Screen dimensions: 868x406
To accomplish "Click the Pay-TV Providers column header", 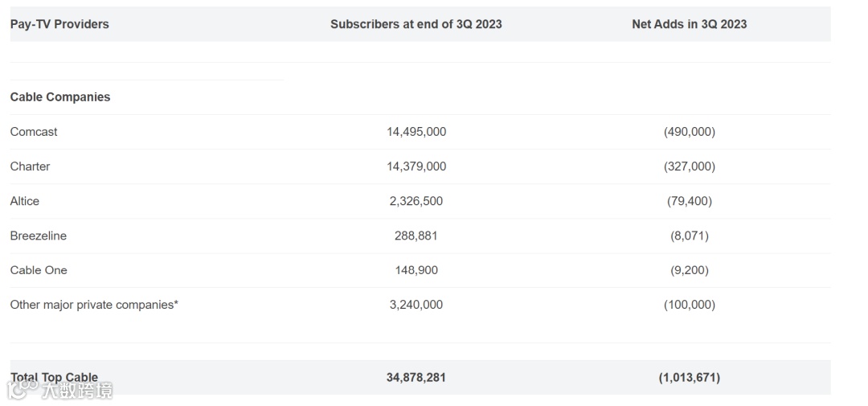I will pyautogui.click(x=59, y=24).
